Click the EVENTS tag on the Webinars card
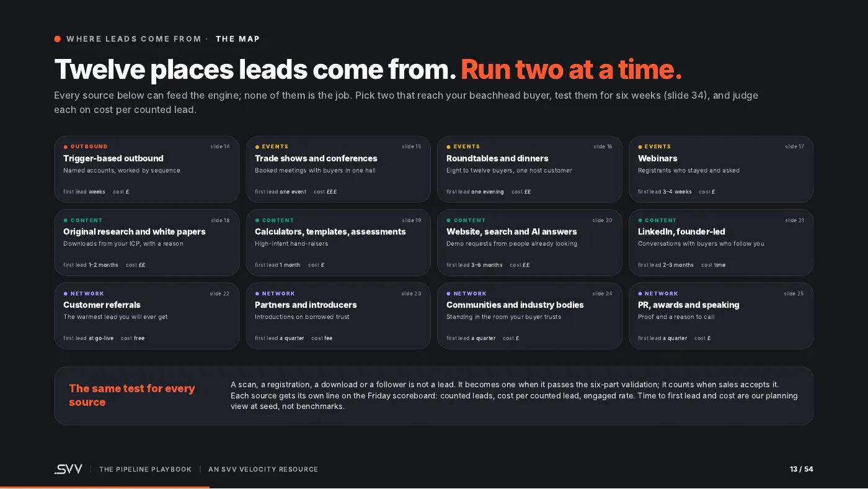 pos(655,147)
